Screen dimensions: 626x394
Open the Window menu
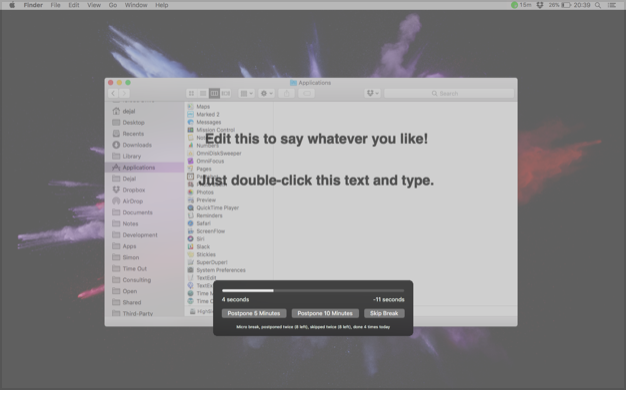click(x=136, y=5)
